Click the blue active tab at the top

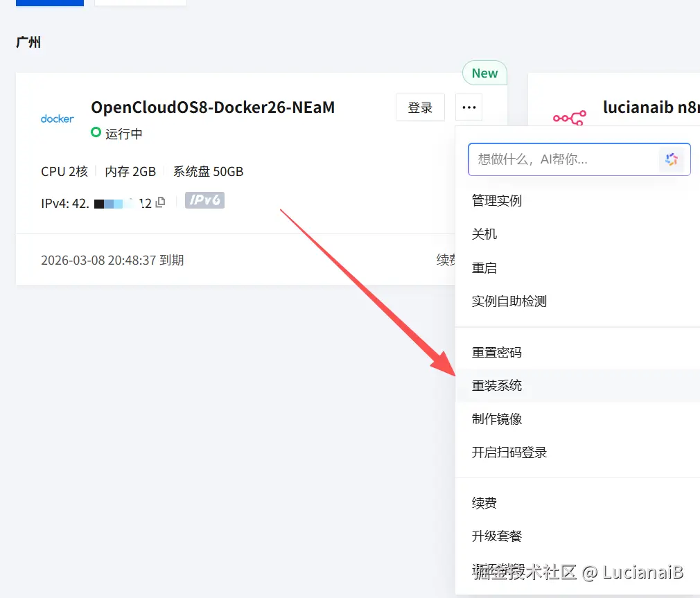pyautogui.click(x=50, y=3)
